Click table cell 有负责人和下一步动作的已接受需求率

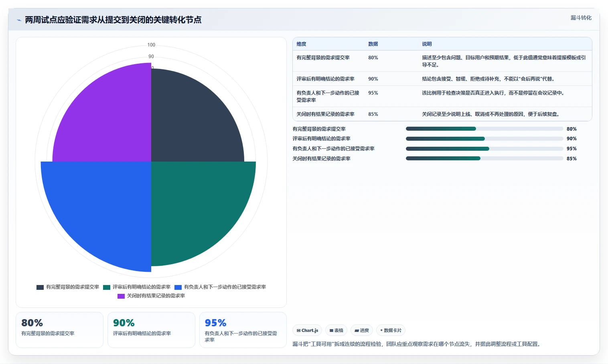(328, 97)
